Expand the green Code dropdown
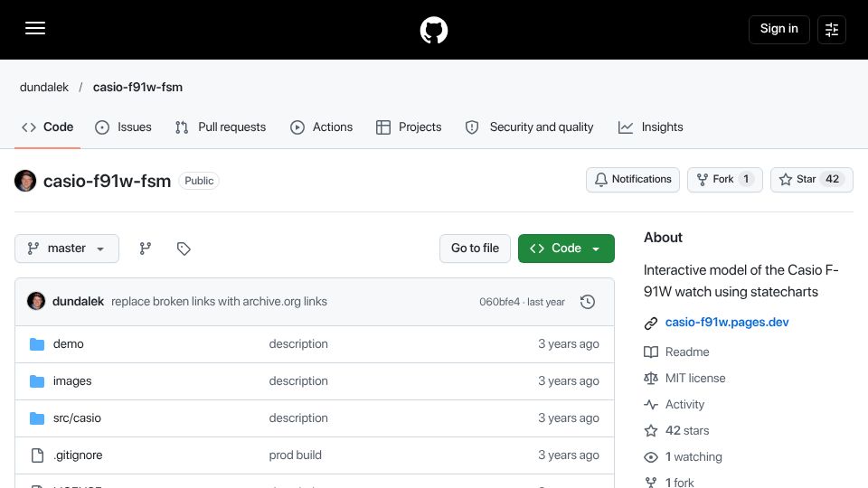This screenshot has height=488, width=868. 566,249
